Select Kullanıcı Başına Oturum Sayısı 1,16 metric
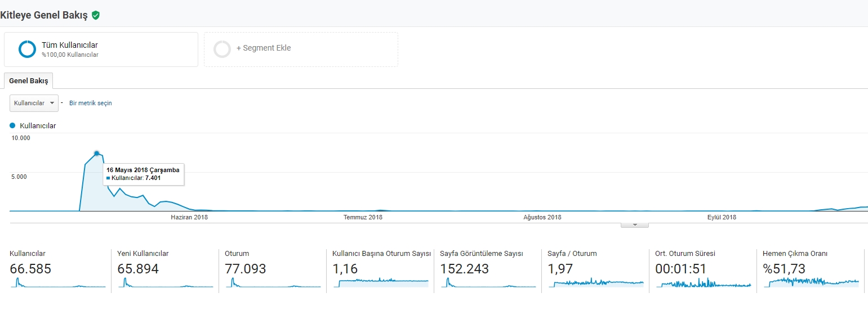868x324 pixels. [380, 271]
